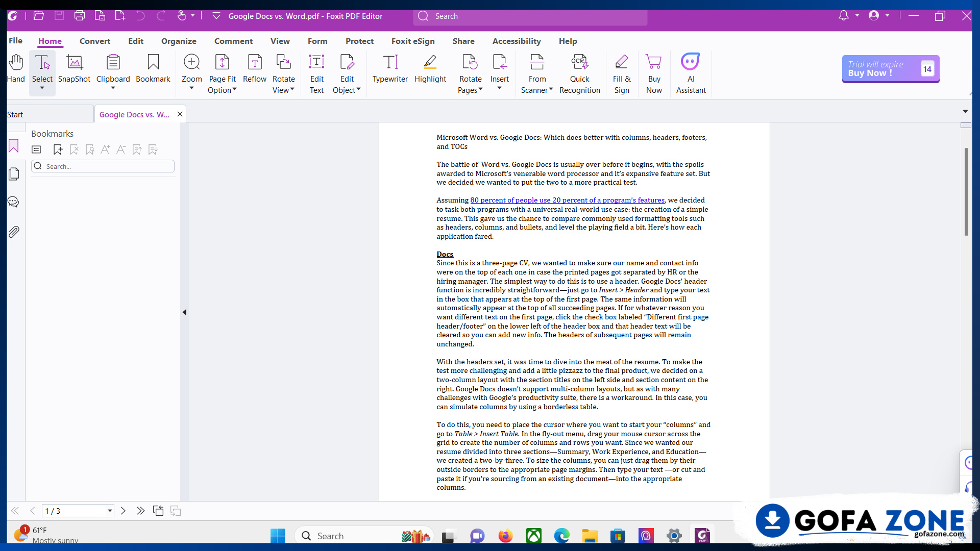Click the vertical document scrollbar
980x551 pixels.
966,191
